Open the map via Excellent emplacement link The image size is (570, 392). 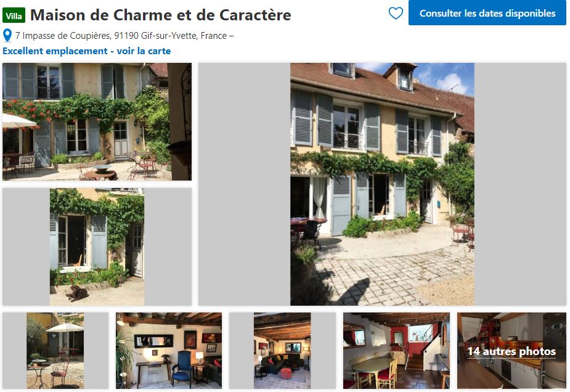[86, 51]
